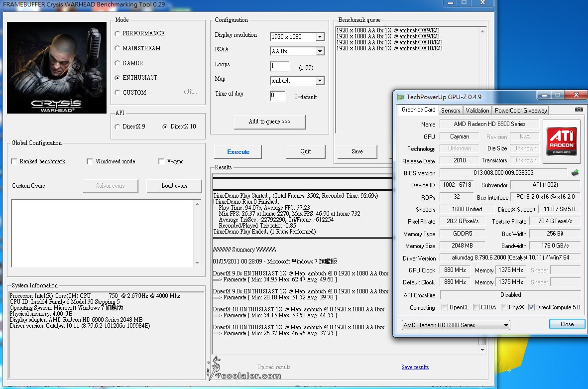Click the Custom Cvars text area
The height and width of the screenshot is (389, 588).
[x=103, y=234]
